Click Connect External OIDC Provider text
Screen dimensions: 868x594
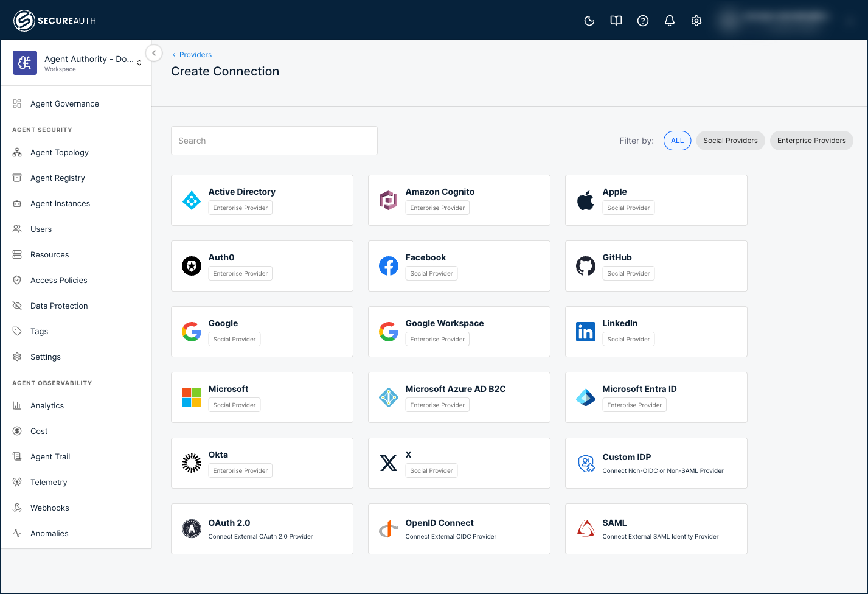[x=451, y=537]
